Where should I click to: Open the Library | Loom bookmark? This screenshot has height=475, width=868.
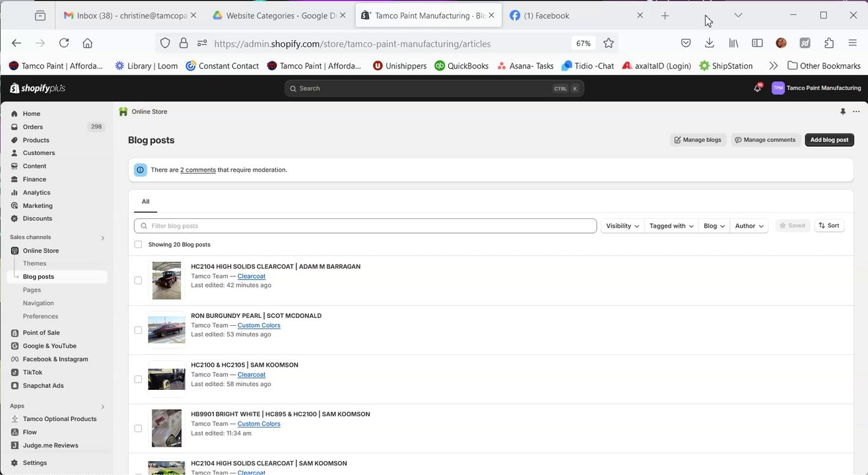pyautogui.click(x=145, y=65)
